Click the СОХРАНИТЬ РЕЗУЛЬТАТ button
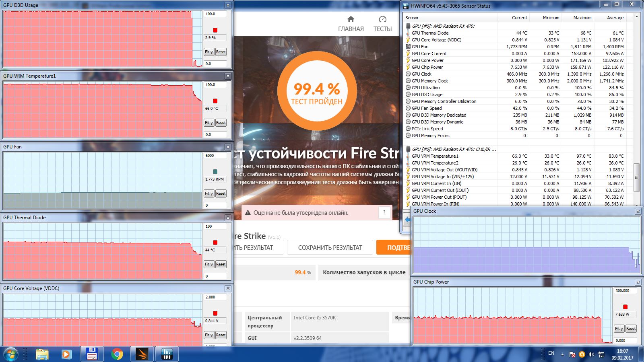Screen dimensions: 644x362 point(330,247)
